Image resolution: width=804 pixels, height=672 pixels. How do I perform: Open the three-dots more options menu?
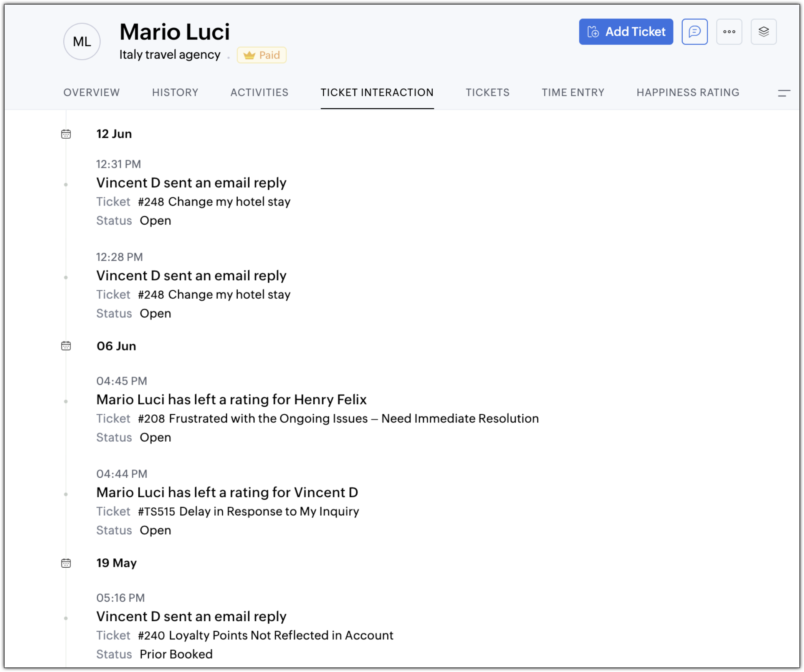[x=729, y=32]
